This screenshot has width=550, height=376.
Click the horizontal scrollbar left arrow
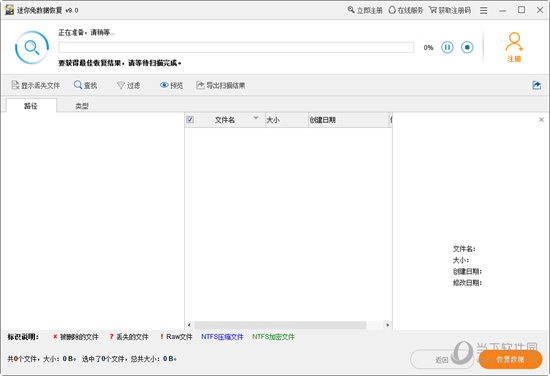(x=189, y=325)
